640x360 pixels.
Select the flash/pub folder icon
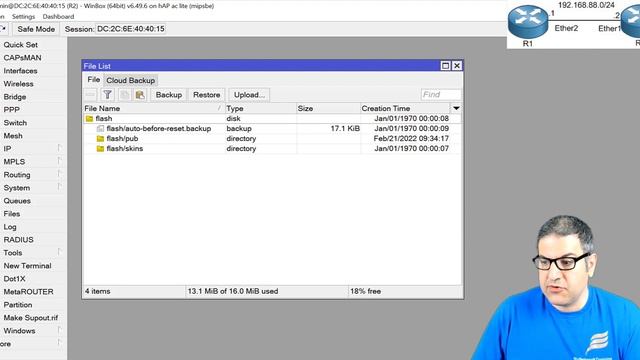(x=100, y=139)
